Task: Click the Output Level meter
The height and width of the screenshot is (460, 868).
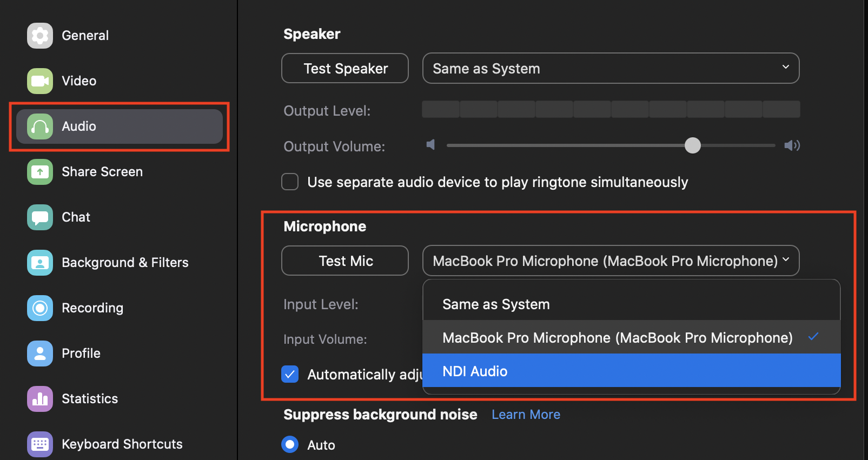Action: coord(611,109)
